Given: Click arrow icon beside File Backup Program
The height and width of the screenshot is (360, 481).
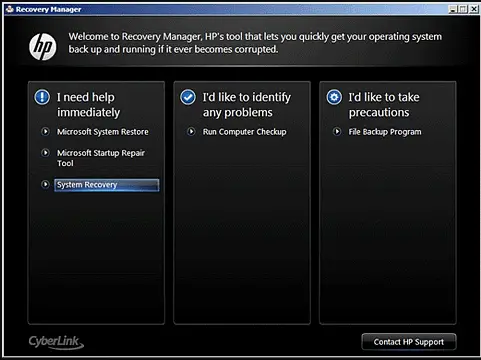Looking at the screenshot, I should click(337, 132).
